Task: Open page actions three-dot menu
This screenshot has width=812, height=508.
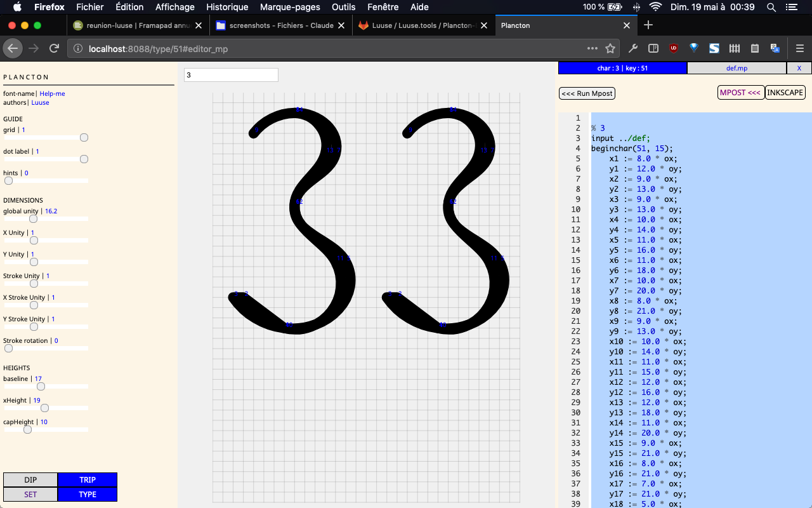Action: click(592, 48)
